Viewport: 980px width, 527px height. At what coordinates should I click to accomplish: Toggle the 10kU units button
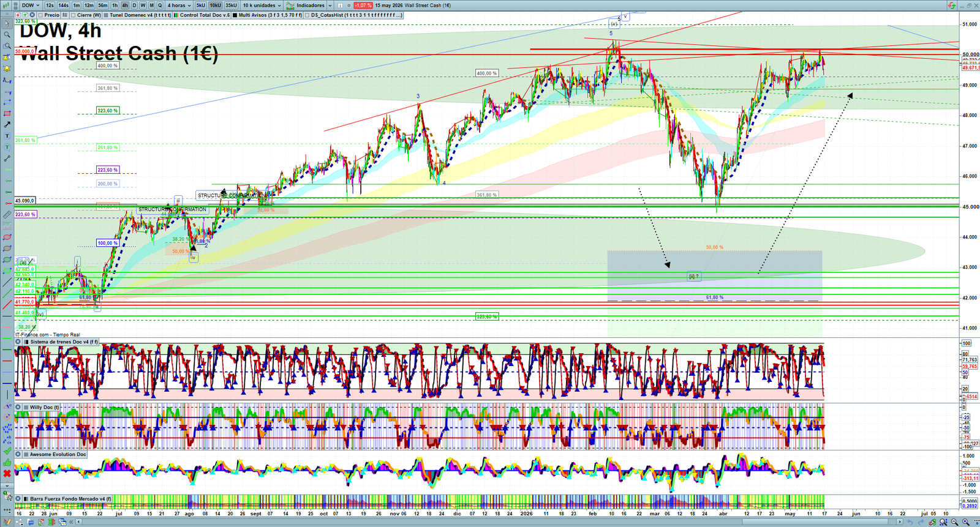point(215,6)
